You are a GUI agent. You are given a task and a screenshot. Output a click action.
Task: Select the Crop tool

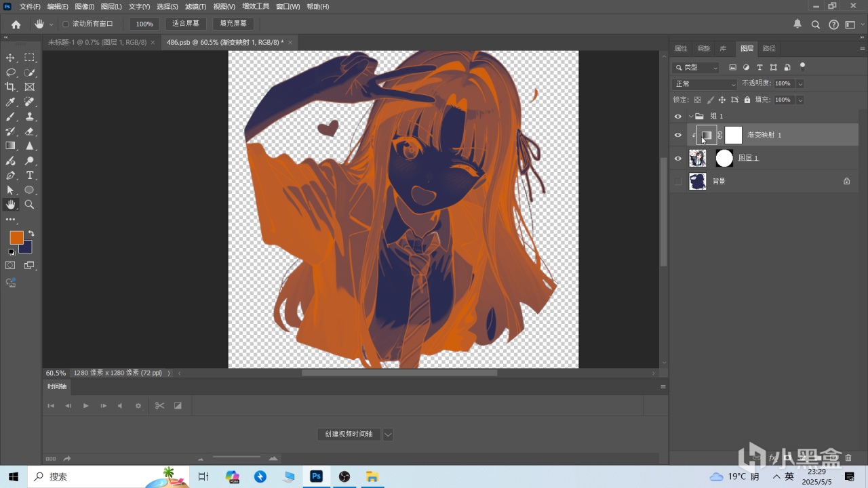pos(10,87)
